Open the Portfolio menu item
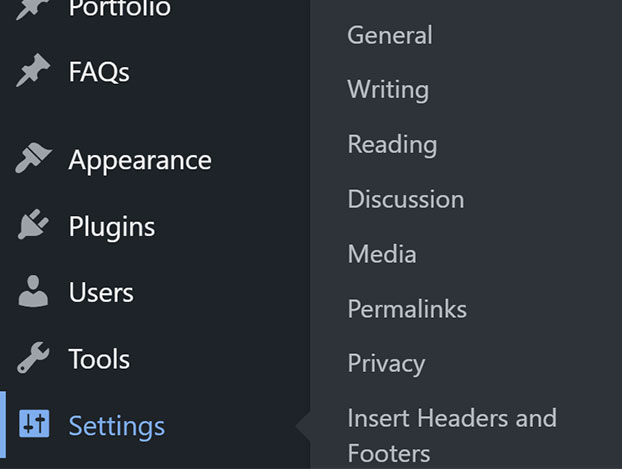 coord(119,8)
